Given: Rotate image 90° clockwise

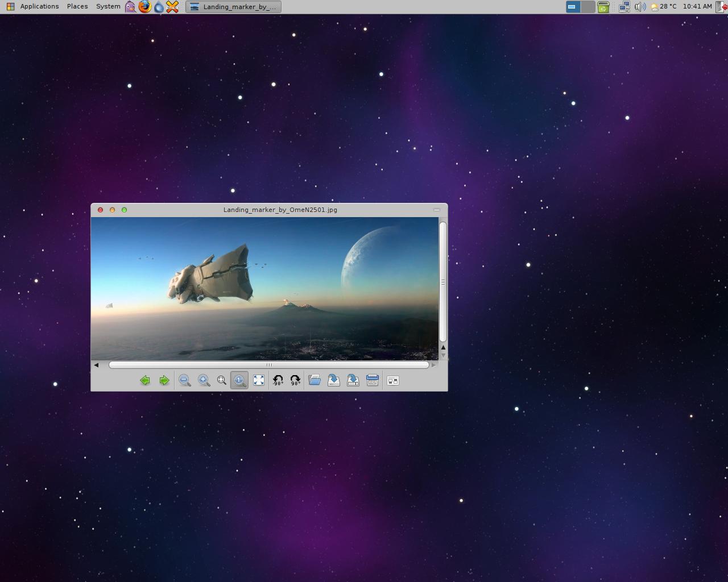Looking at the screenshot, I should [295, 381].
